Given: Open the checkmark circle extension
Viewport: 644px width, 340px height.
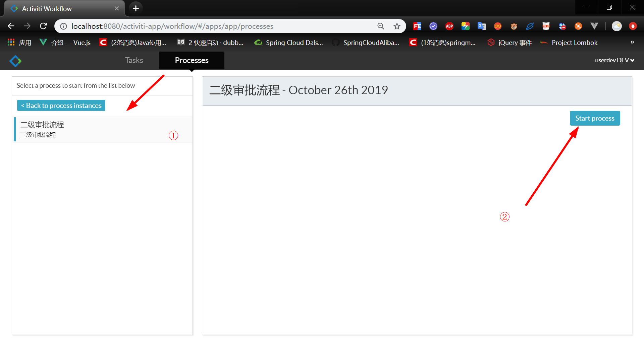Looking at the screenshot, I should (433, 26).
